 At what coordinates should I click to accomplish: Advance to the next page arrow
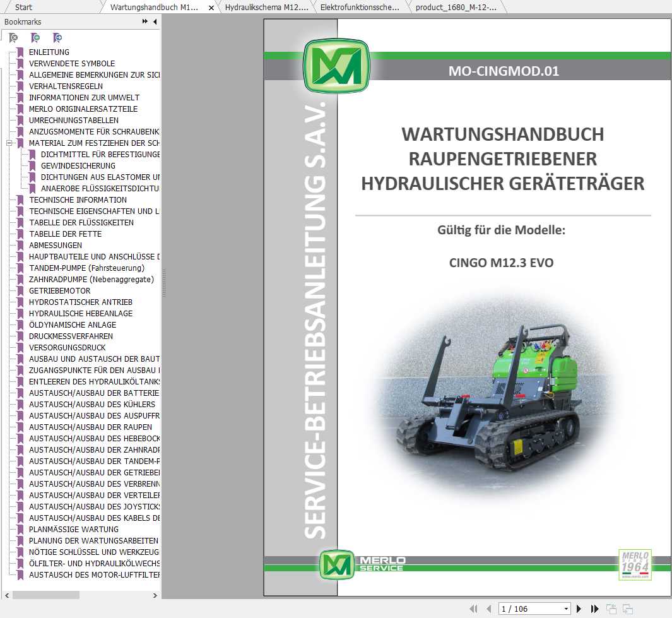(x=579, y=609)
